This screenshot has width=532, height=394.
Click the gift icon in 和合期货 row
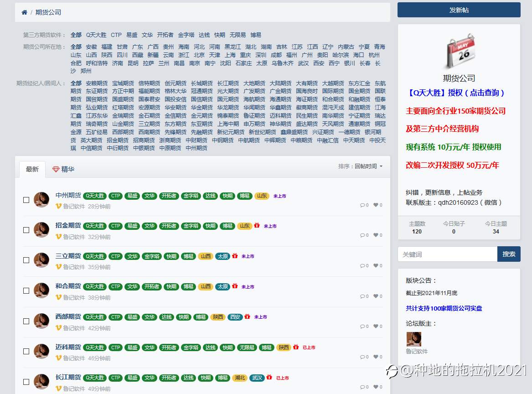pyautogui.click(x=235, y=286)
